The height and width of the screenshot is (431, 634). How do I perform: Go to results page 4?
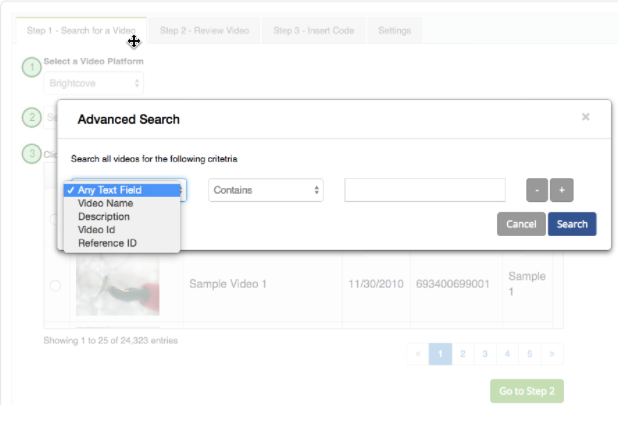tap(507, 354)
